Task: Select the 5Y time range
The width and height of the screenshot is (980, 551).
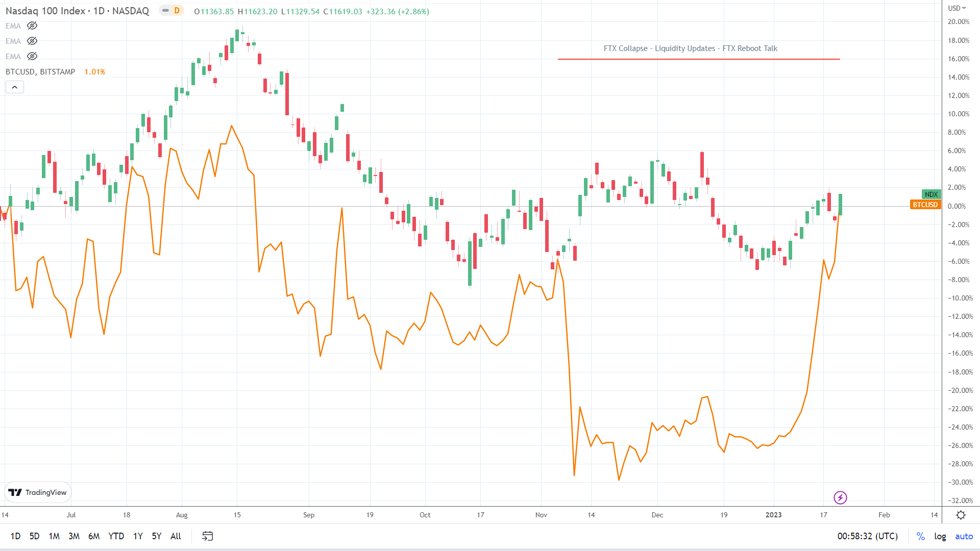Action: [157, 536]
